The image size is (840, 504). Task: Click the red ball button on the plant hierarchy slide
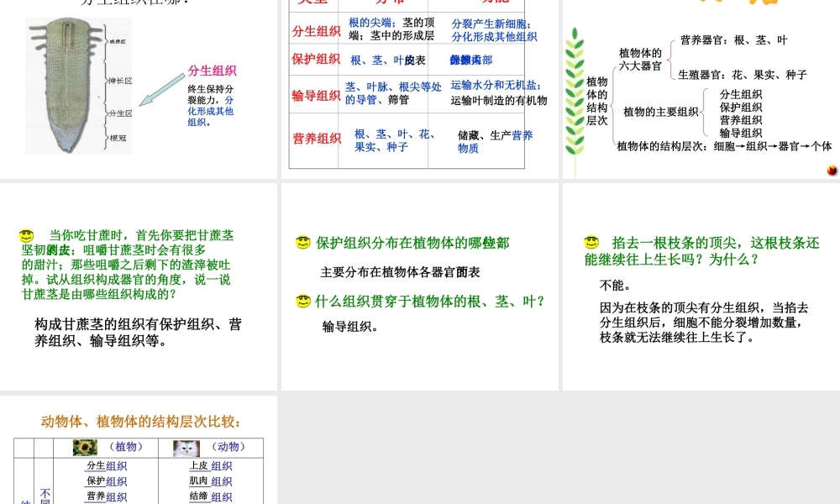[x=832, y=171]
